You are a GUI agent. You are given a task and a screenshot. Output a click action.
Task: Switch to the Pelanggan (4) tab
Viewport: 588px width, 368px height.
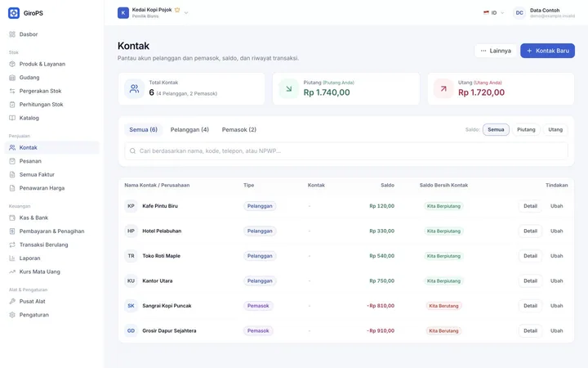pyautogui.click(x=189, y=129)
